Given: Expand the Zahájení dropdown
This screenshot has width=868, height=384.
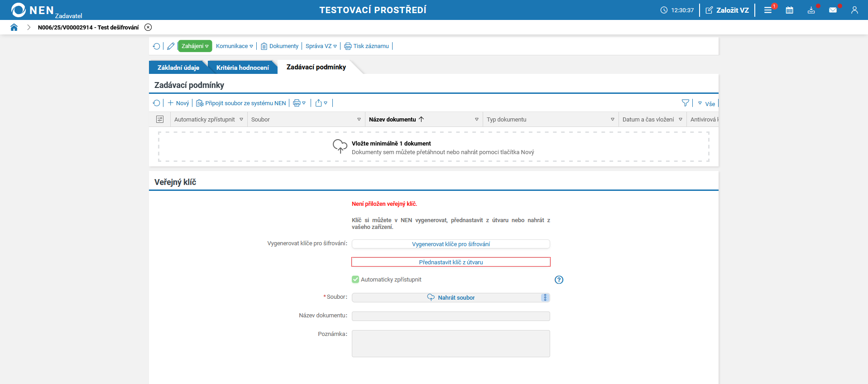Looking at the screenshot, I should [x=195, y=46].
